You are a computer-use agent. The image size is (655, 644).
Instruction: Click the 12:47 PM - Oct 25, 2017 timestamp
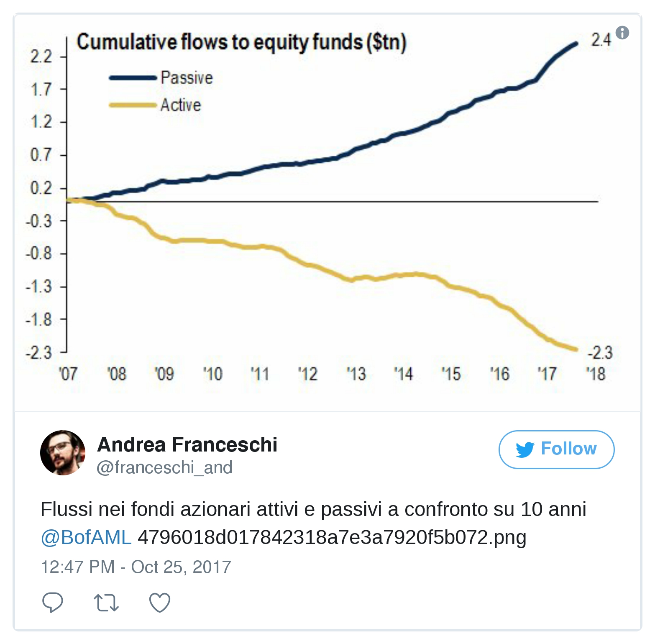click(x=136, y=567)
